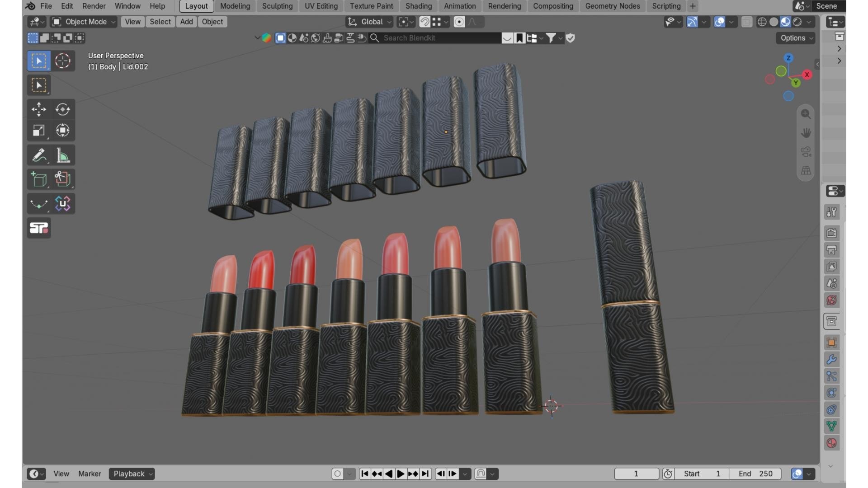Open the Modifiers wrench properties tab
This screenshot has height=488, width=868.
[831, 360]
